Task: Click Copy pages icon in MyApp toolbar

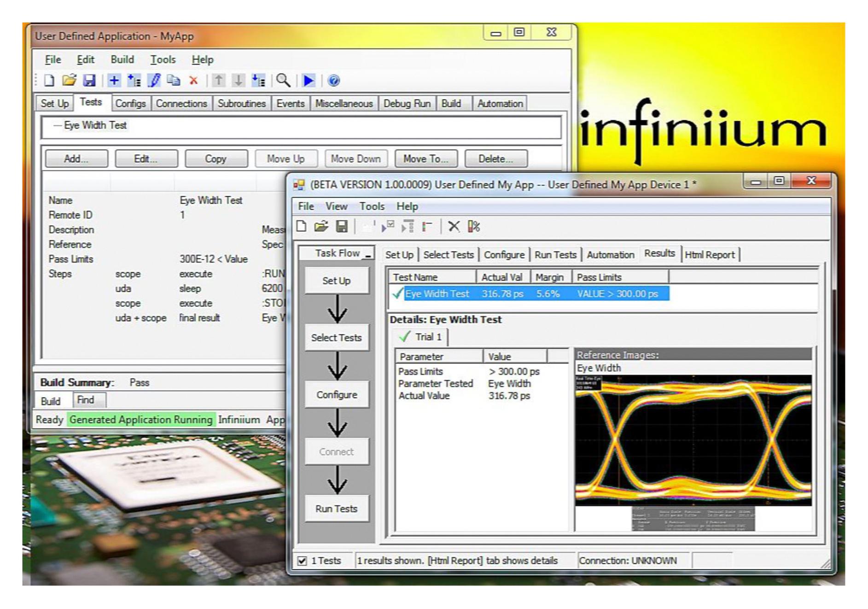Action: (x=174, y=81)
